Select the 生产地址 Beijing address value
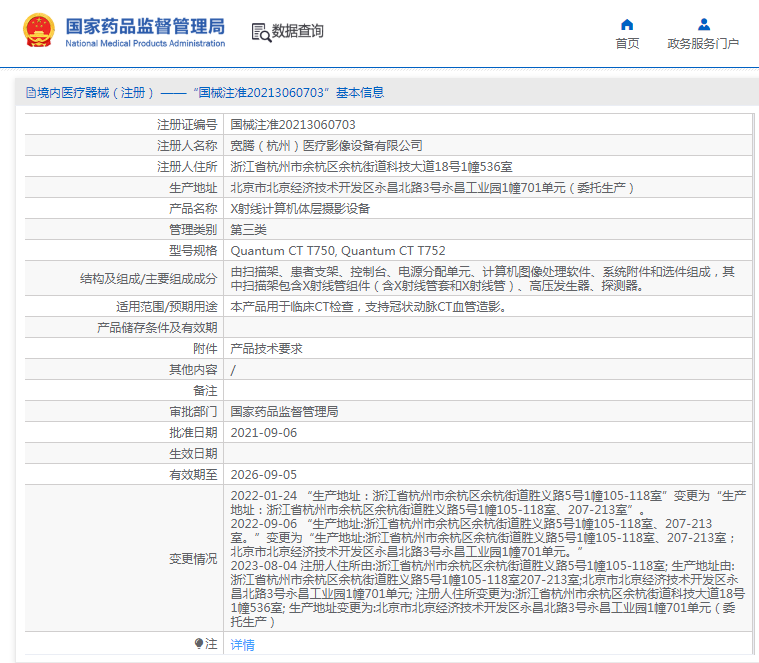Image resolution: width=759 pixels, height=663 pixels. click(432, 188)
